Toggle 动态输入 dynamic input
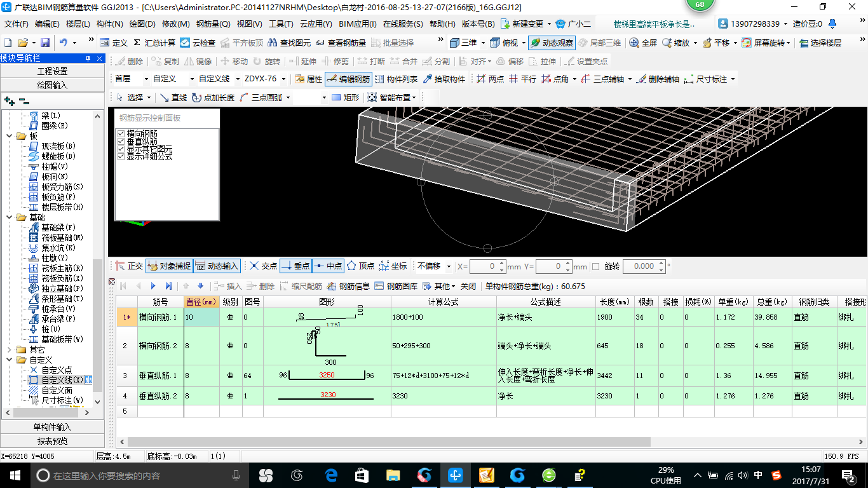 (217, 266)
